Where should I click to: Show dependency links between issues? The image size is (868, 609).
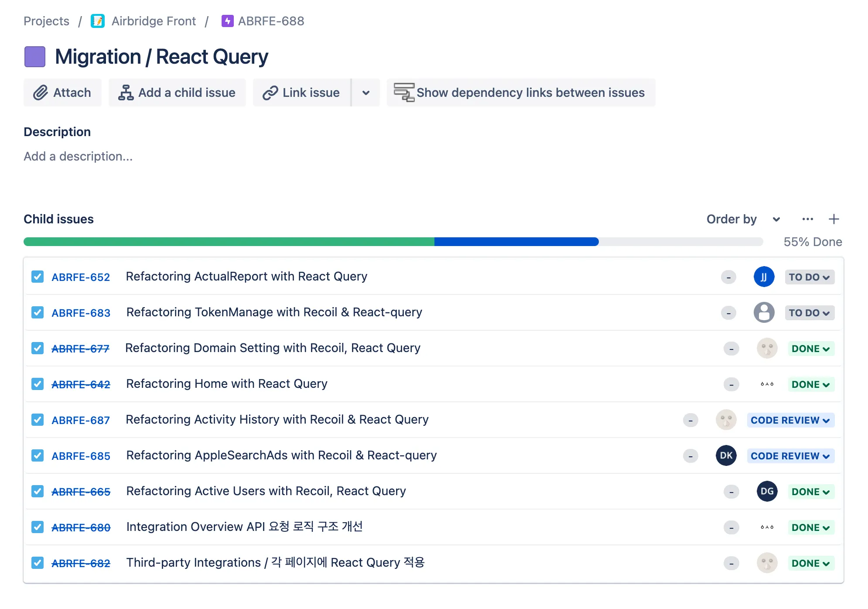point(520,92)
